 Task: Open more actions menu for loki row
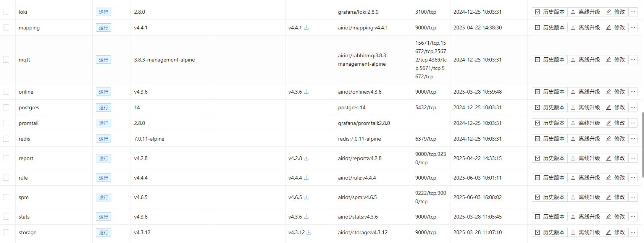coord(633,12)
